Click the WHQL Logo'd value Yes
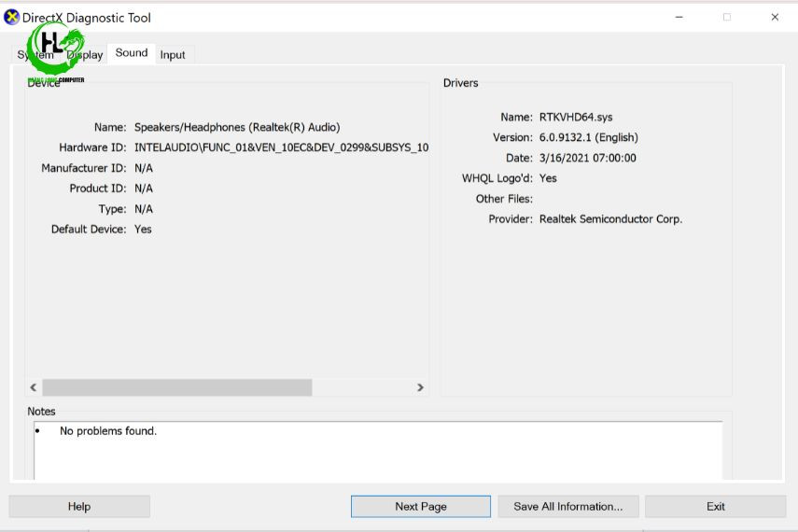The image size is (798, 532). 548,178
